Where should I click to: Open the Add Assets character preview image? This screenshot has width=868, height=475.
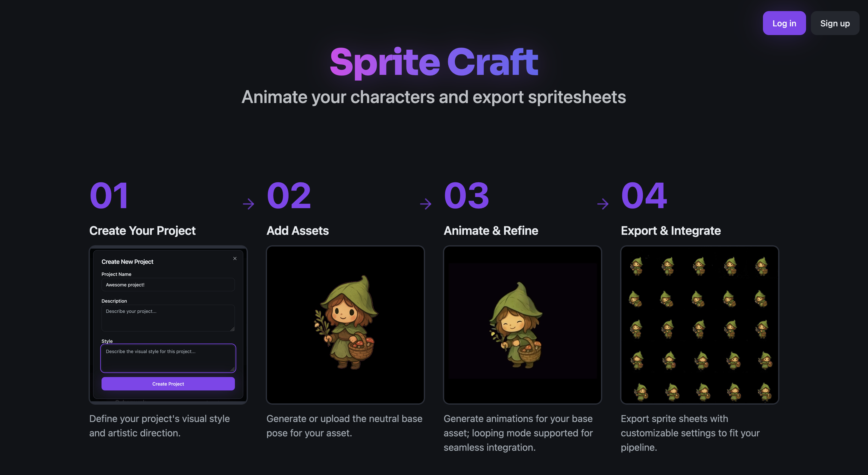pyautogui.click(x=345, y=325)
